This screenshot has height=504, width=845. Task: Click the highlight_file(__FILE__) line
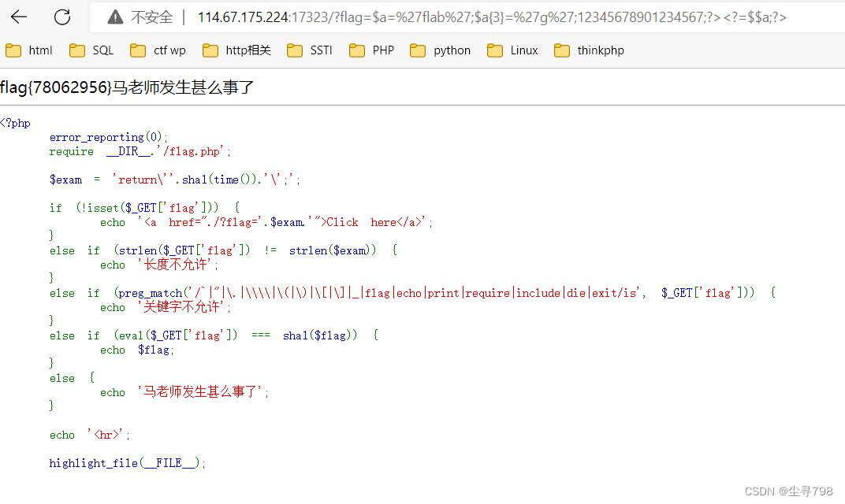[128, 463]
